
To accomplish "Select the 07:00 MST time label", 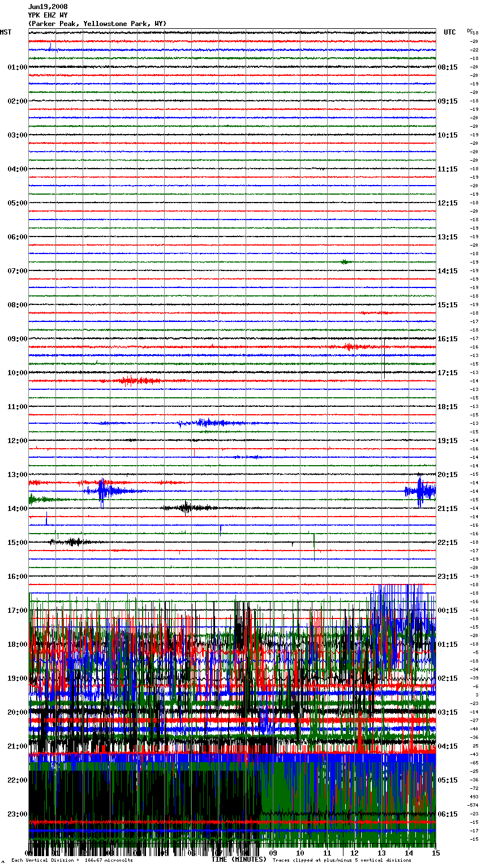I will (18, 271).
